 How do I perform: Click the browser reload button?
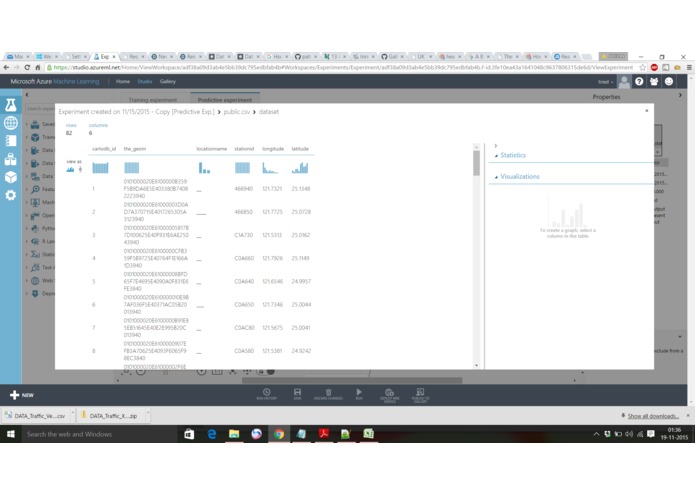point(27,67)
